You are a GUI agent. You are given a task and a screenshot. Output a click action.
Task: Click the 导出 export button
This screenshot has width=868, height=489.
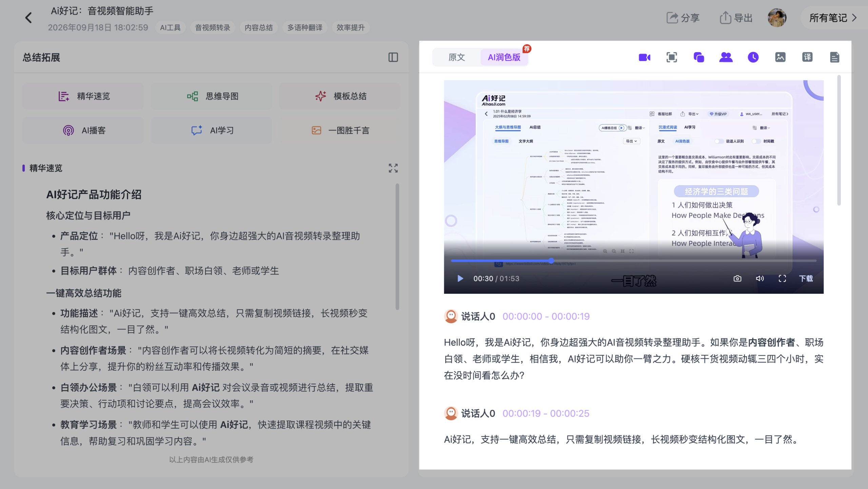736,18
